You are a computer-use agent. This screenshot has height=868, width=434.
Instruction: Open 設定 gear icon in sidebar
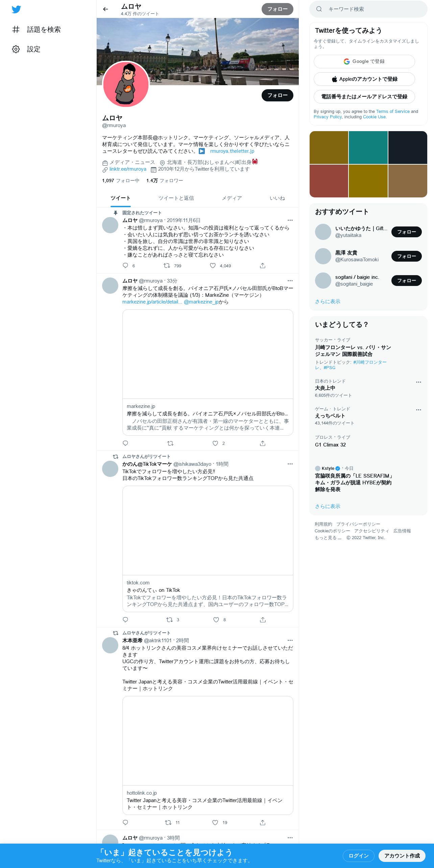click(16, 49)
